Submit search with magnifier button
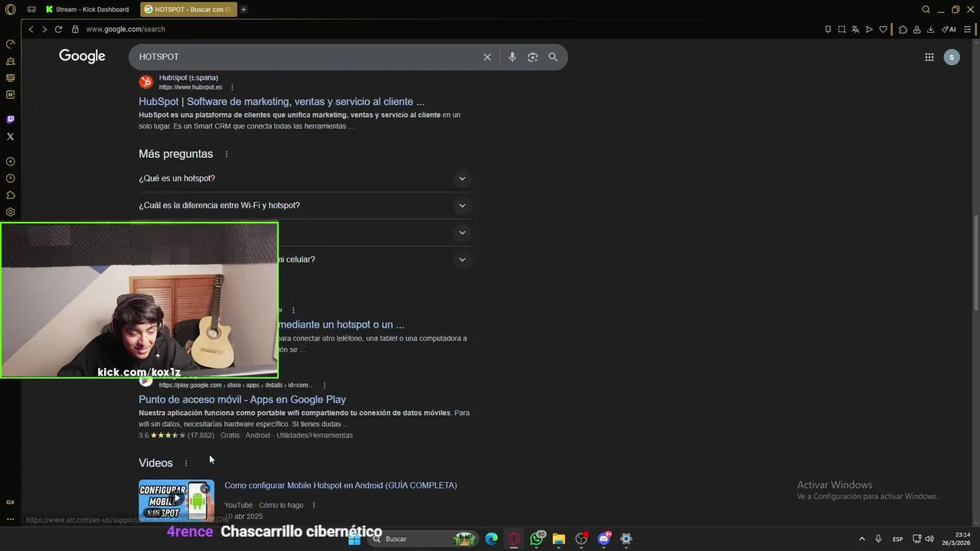The width and height of the screenshot is (980, 551). (553, 57)
